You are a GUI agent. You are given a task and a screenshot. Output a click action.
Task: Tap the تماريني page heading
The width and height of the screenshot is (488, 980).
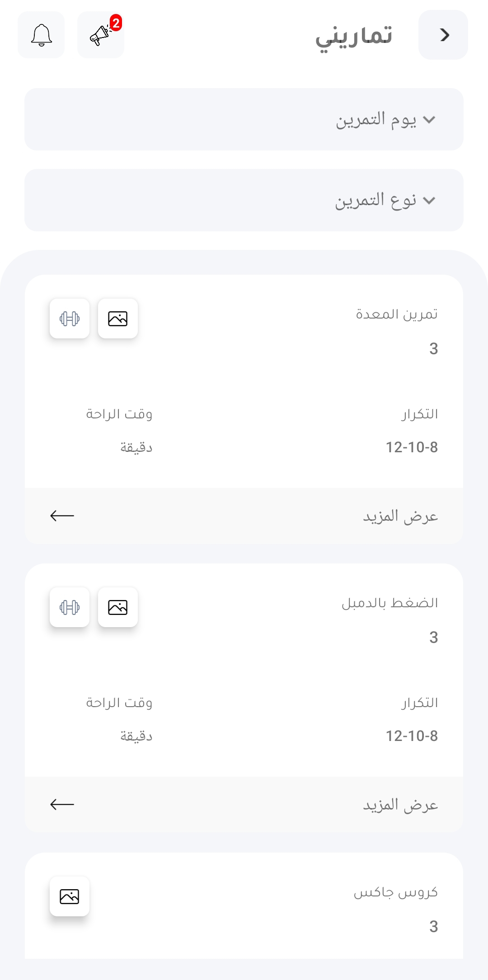[x=354, y=36]
